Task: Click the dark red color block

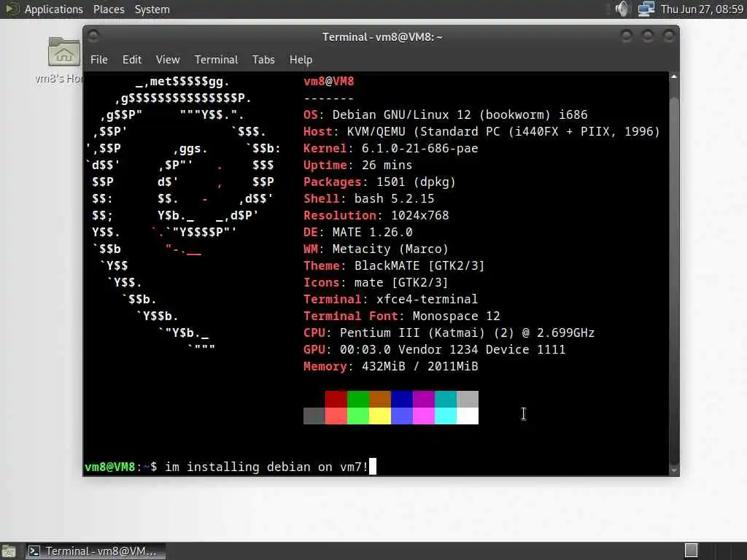Action: [x=336, y=399]
